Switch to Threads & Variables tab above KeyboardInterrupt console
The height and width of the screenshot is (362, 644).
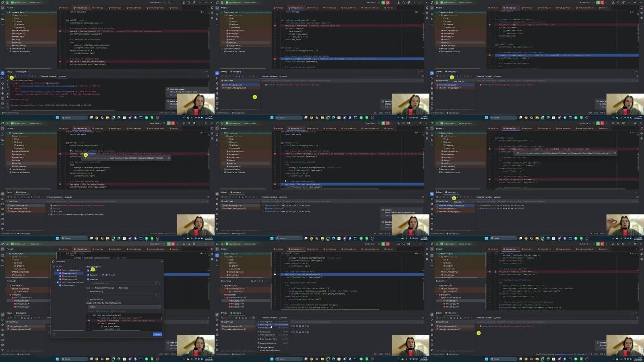click(48, 77)
